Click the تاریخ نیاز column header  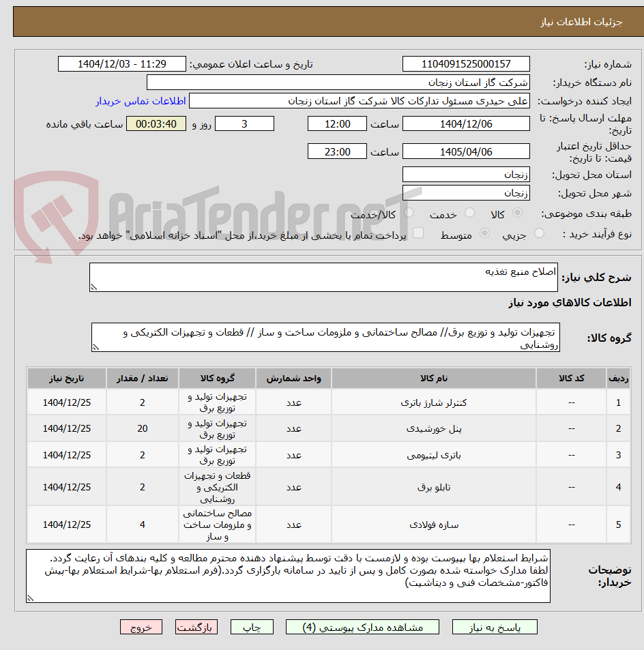(67, 378)
